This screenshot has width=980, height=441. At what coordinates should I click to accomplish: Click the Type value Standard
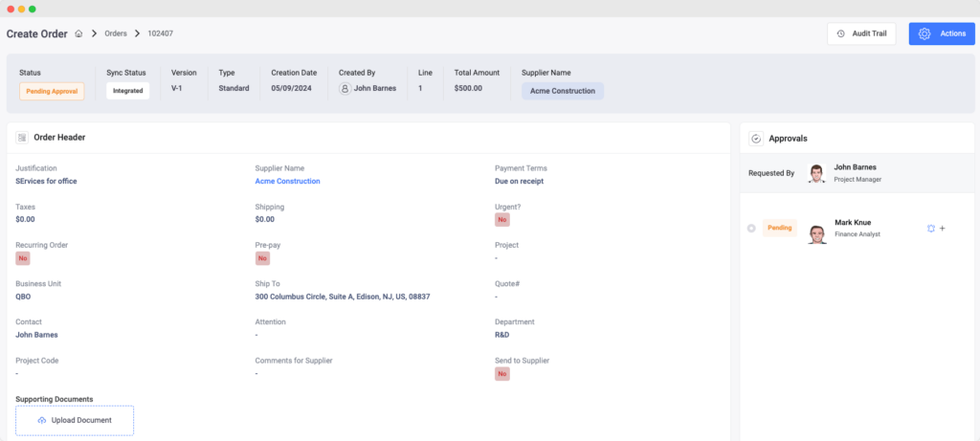[234, 88]
